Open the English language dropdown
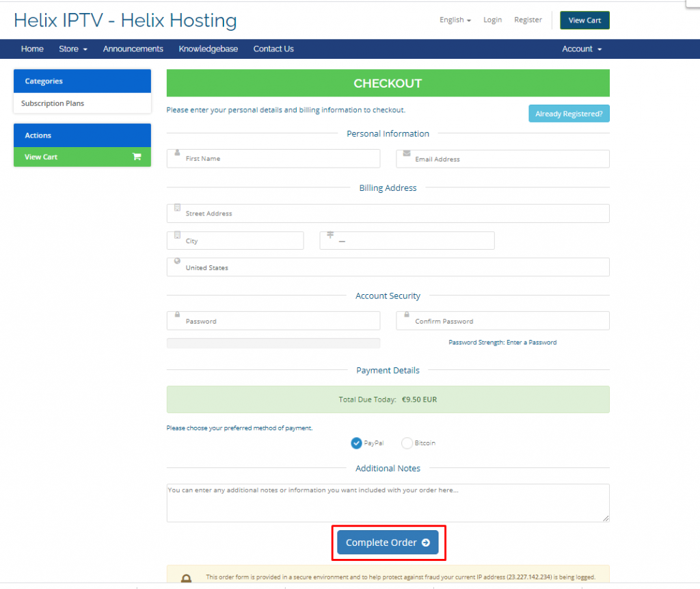 tap(455, 20)
